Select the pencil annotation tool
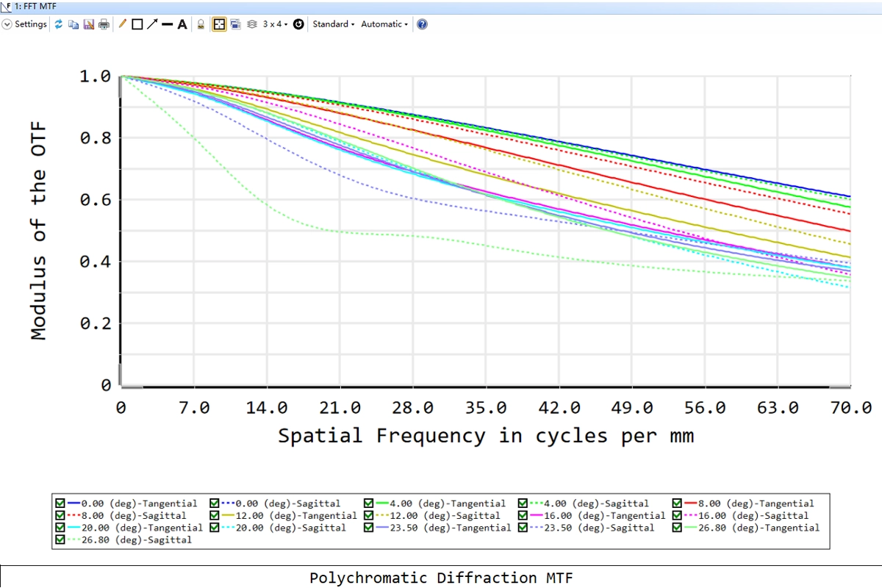 (123, 24)
